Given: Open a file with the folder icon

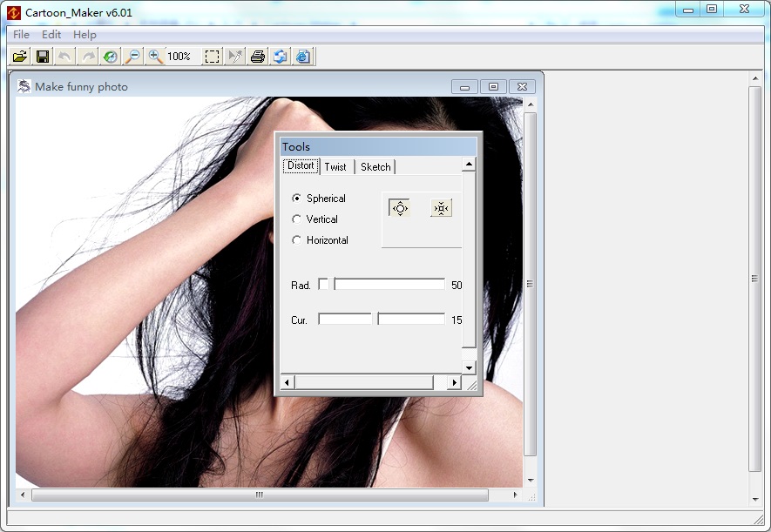Looking at the screenshot, I should pyautogui.click(x=20, y=57).
